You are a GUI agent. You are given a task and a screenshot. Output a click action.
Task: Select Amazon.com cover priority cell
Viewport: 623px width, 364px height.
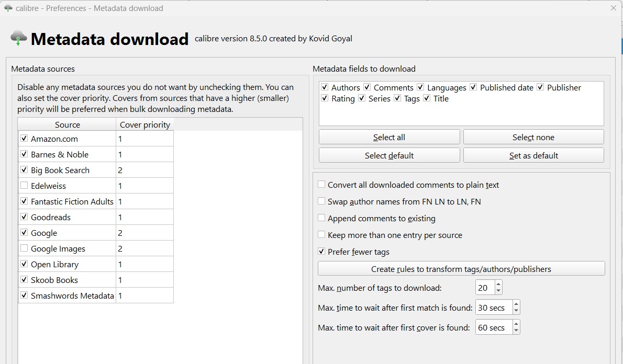point(145,139)
